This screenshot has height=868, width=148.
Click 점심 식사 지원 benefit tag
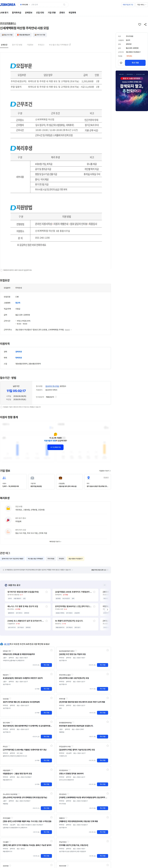[x=7, y=35]
